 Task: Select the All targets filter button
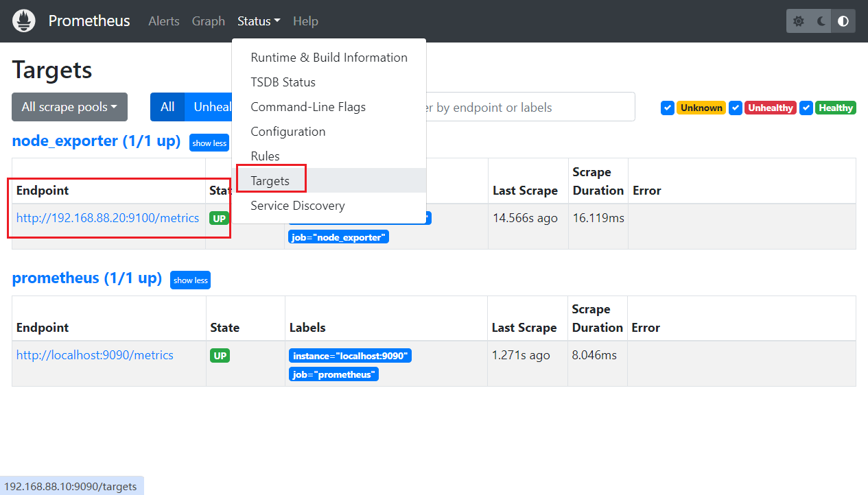[x=167, y=107]
